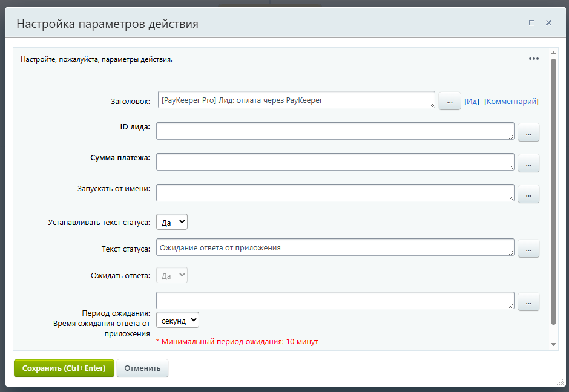The image size is (569, 392).
Task: Open the Ожидать ответа dropdown
Action: (172, 276)
